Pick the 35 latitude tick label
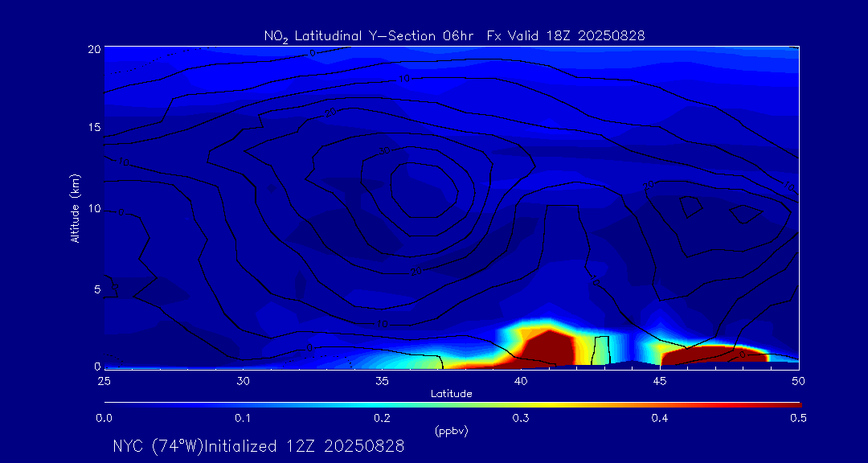The height and width of the screenshot is (463, 868). pos(382,380)
